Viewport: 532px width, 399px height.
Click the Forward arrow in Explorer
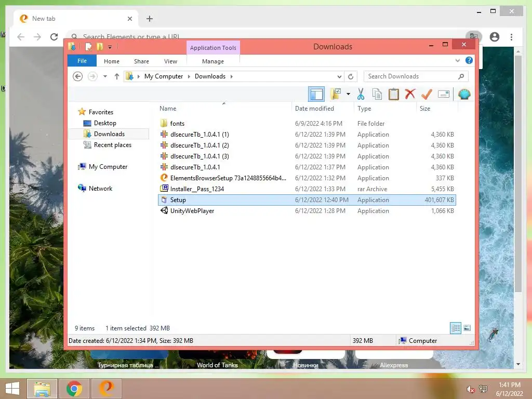coord(92,76)
